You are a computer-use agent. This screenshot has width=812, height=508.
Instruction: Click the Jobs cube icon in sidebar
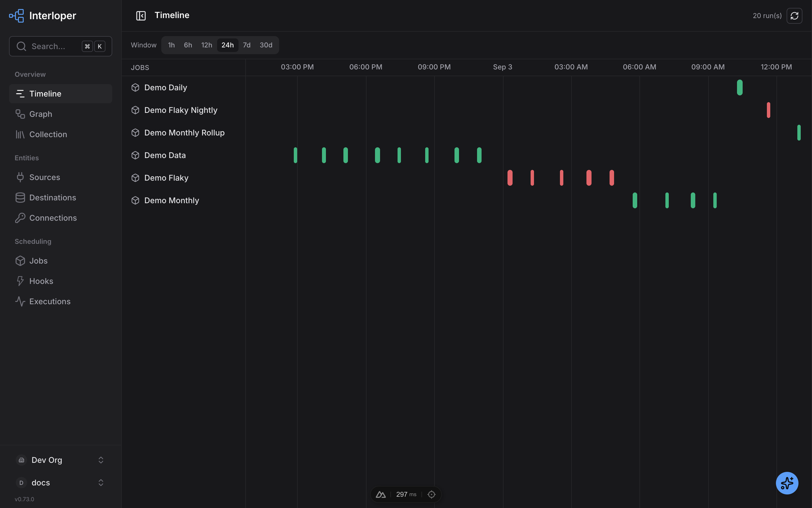pos(20,261)
